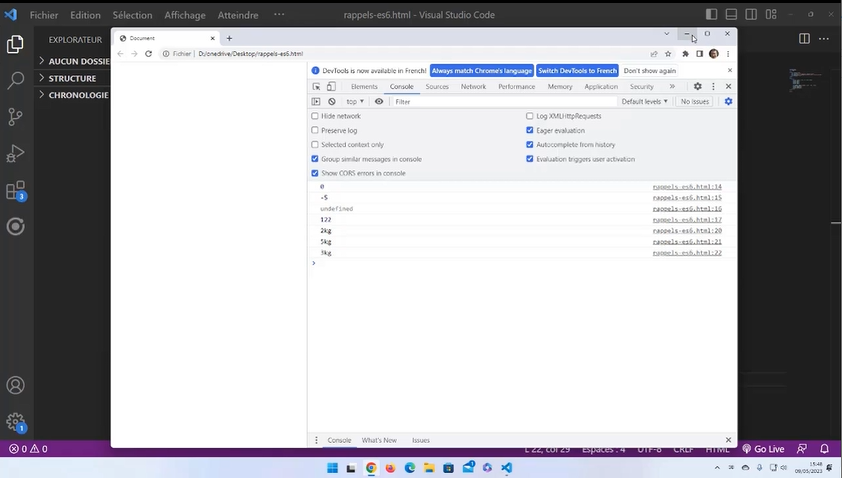The height and width of the screenshot is (478, 842).
Task: Open Chrome from the taskbar
Action: [371, 468]
